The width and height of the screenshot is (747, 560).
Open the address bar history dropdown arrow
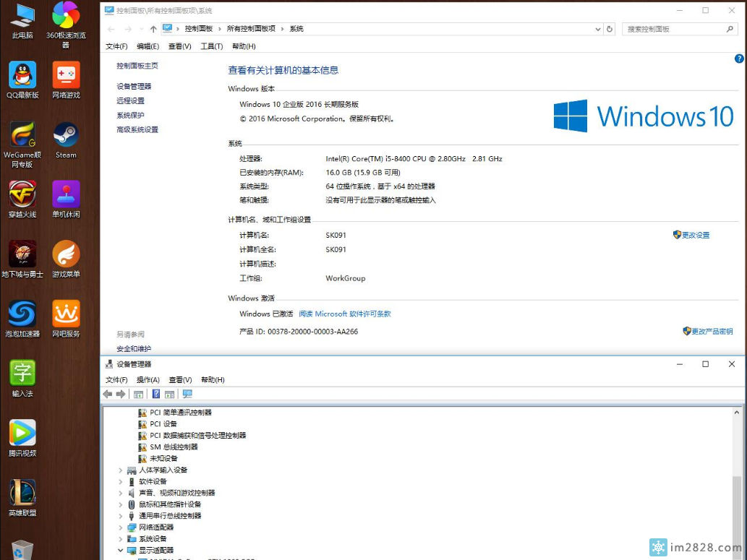click(597, 29)
